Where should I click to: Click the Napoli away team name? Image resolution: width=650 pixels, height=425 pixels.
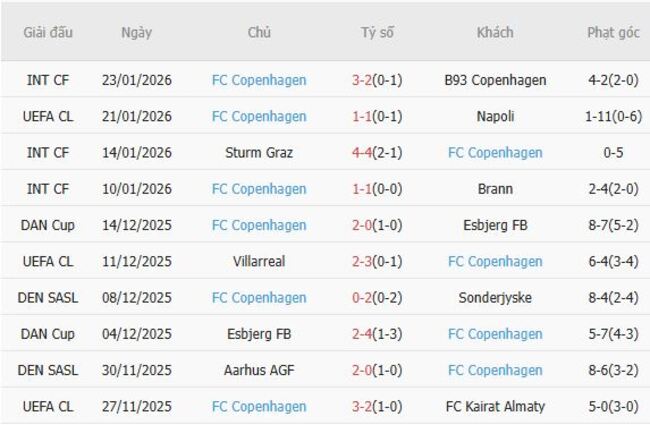click(x=495, y=116)
